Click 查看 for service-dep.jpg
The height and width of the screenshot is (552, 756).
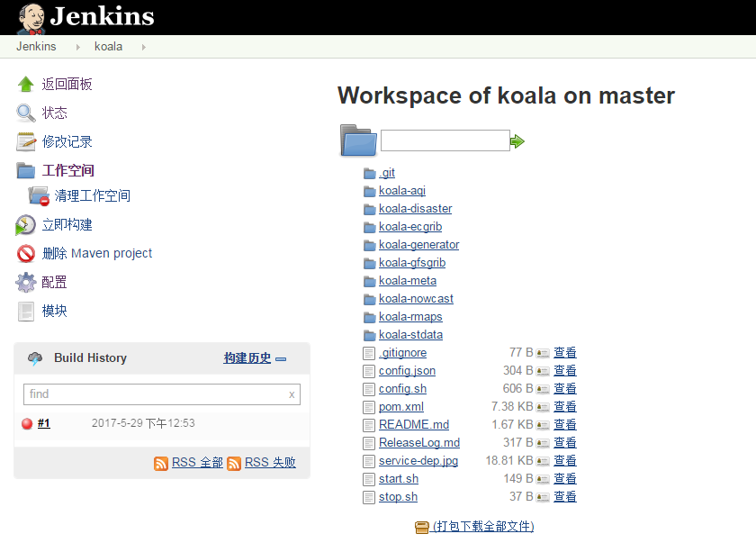[565, 461]
